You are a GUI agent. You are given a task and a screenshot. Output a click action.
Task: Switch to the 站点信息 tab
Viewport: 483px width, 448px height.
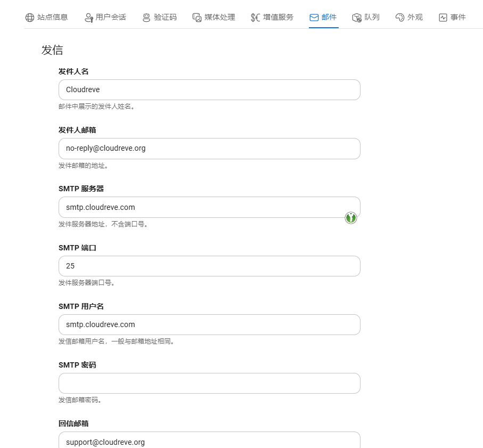tap(46, 17)
